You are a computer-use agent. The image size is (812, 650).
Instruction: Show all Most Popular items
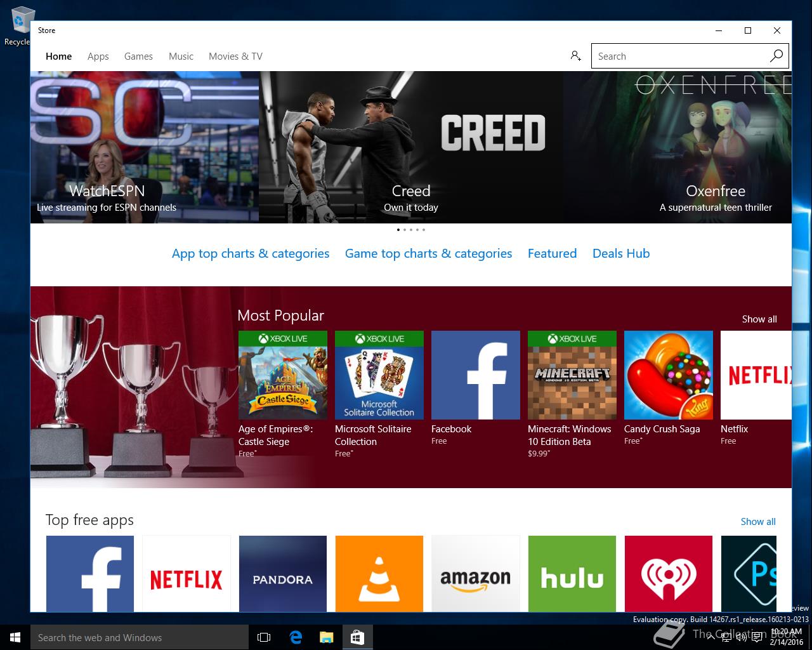[759, 319]
